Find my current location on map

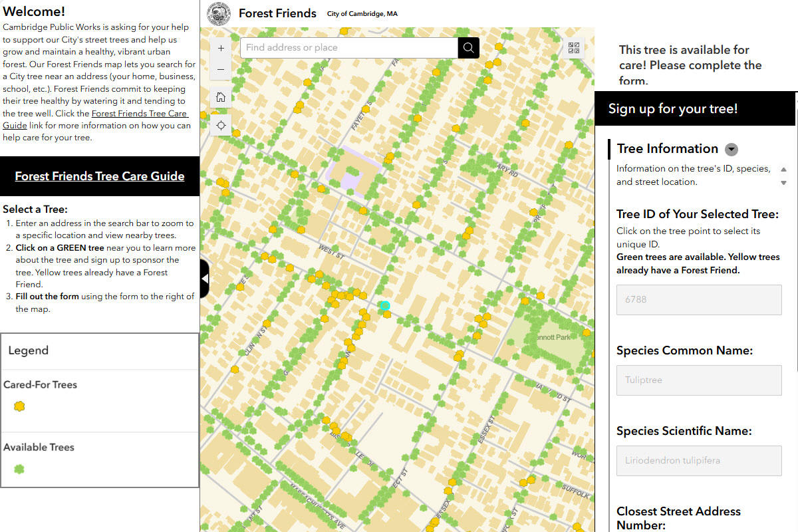[x=221, y=125]
